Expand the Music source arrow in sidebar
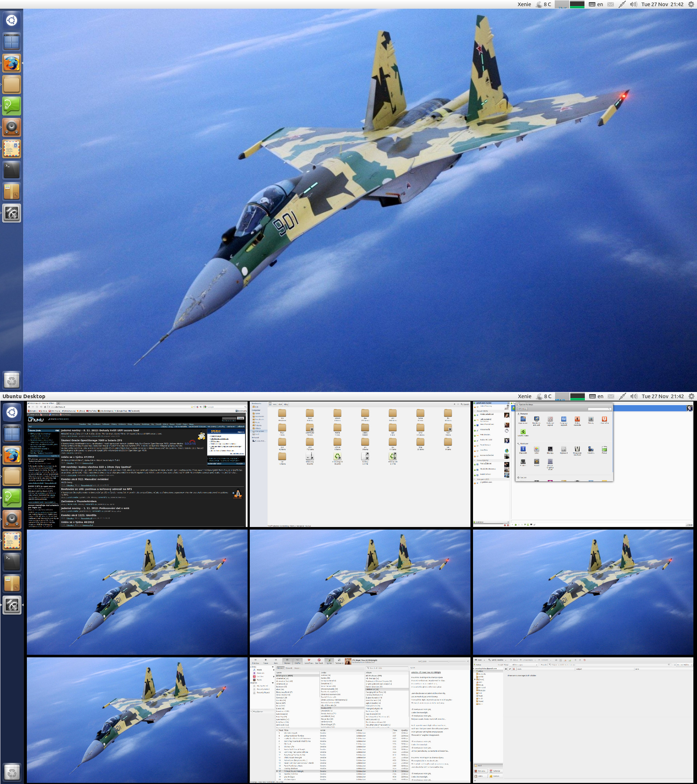The image size is (697, 784). point(274,670)
